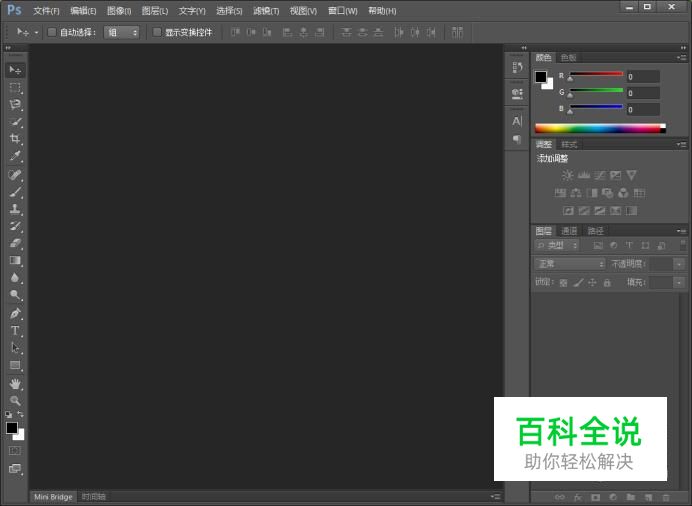This screenshot has height=506, width=692.
Task: Select the Horizontal Type tool
Action: pyautogui.click(x=15, y=331)
